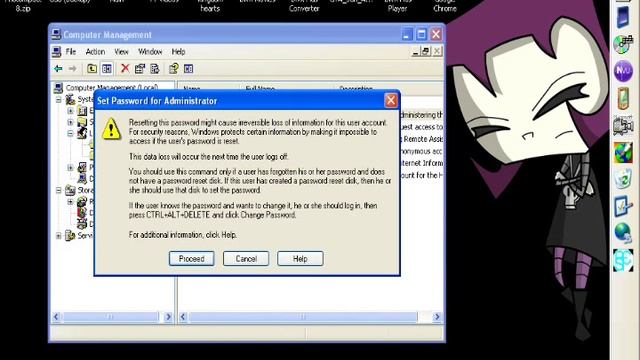Screen dimensions: 640x360
Task: Select the Storage icon in tree
Action: pyautogui.click(x=70, y=190)
